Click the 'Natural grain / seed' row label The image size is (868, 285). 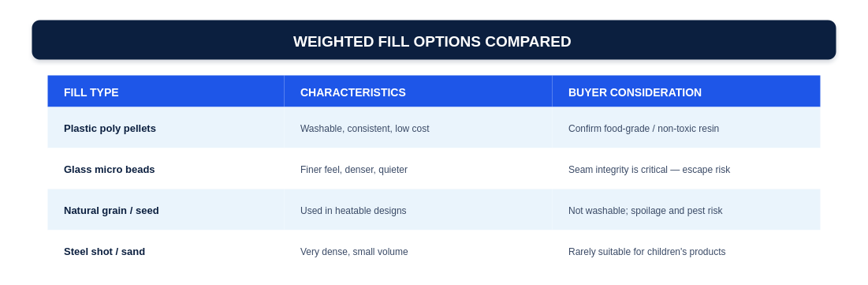[x=111, y=211]
